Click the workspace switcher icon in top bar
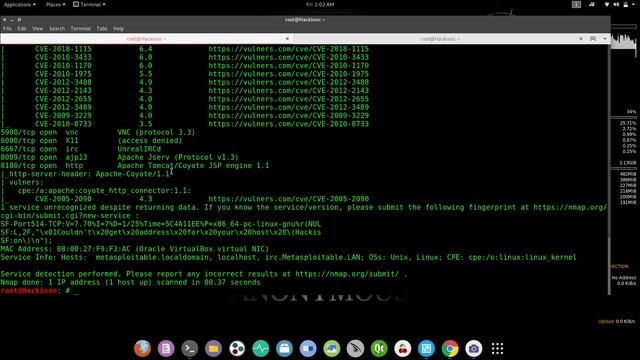The image size is (640, 360). [x=576, y=4]
